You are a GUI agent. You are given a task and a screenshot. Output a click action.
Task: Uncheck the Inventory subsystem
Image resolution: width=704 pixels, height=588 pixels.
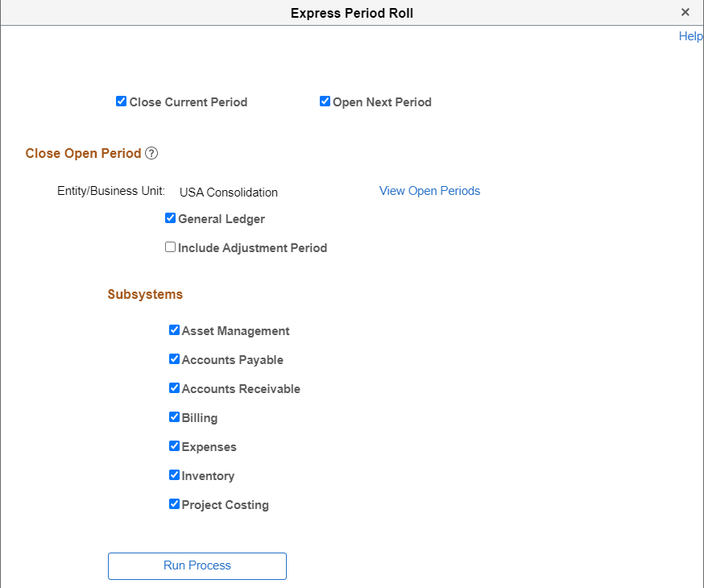174,474
